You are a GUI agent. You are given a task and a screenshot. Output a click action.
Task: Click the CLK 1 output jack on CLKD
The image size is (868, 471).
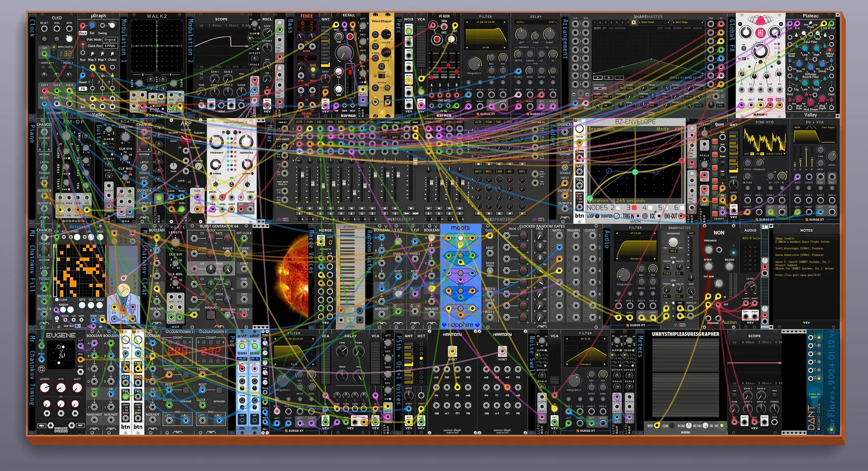(44, 91)
